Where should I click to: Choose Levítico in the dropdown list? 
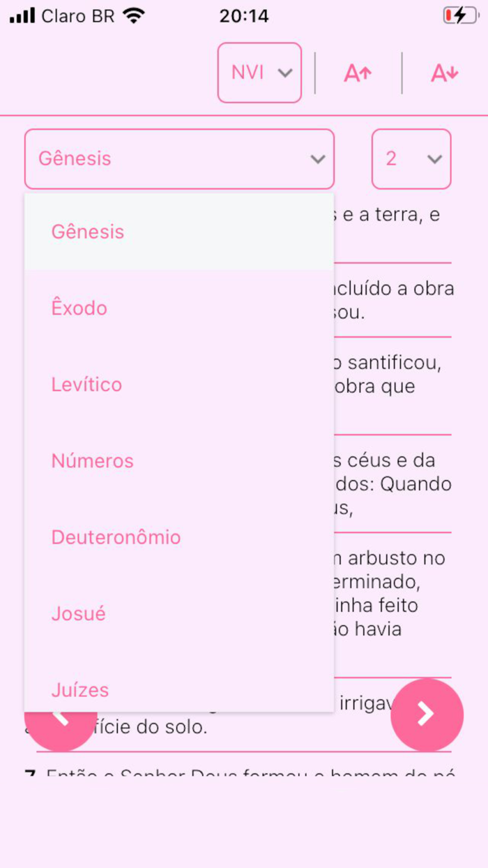[x=86, y=384]
